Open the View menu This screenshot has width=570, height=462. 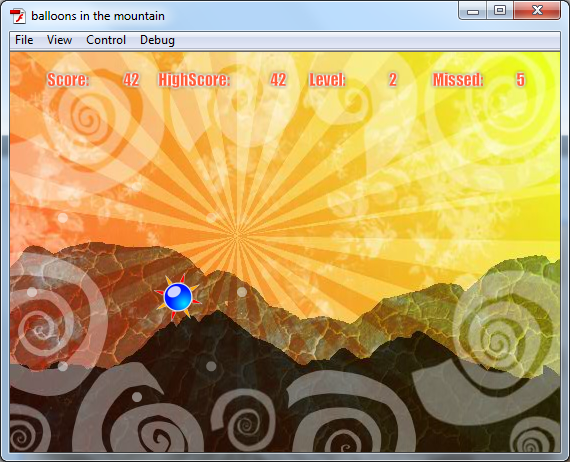59,40
